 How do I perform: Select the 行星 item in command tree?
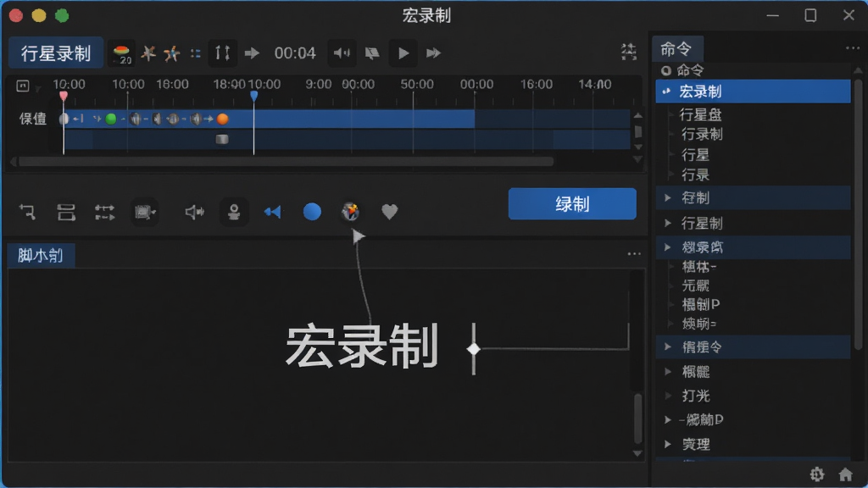point(695,155)
